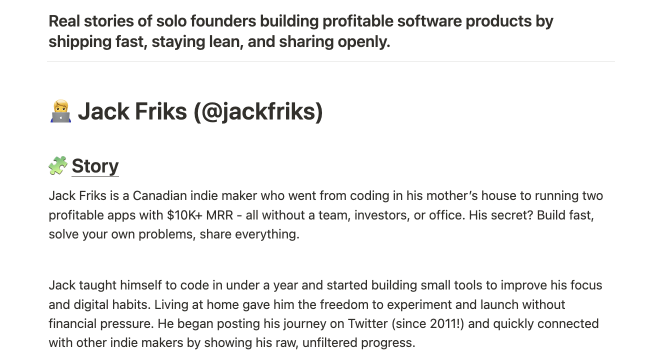This screenshot has width=650, height=360.
Task: Click the paragraph starting "Jack taught himself to code"
Action: (325, 314)
